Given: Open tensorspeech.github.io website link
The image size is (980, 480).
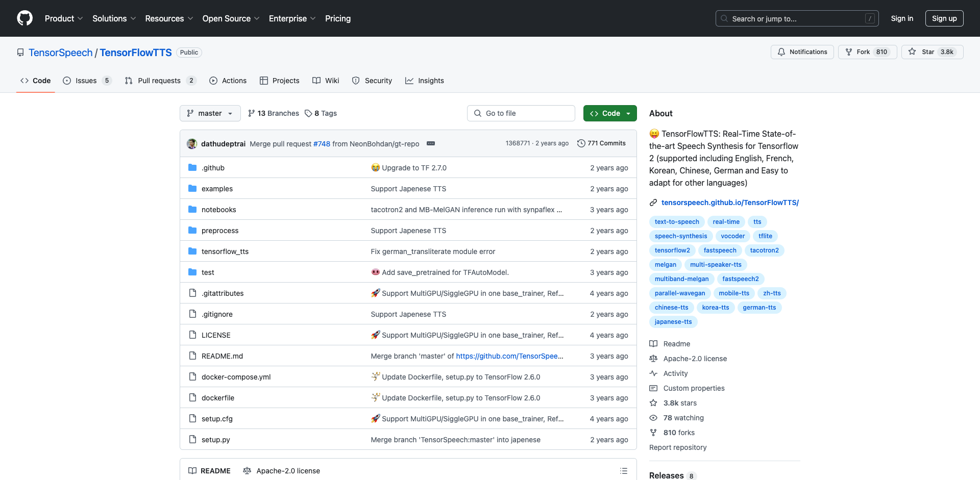Looking at the screenshot, I should [730, 203].
